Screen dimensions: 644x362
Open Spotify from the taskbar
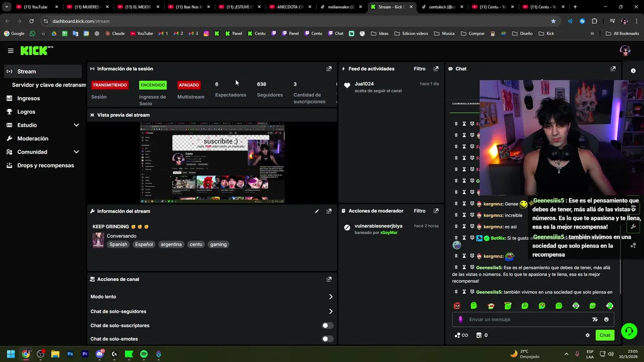[144, 354]
